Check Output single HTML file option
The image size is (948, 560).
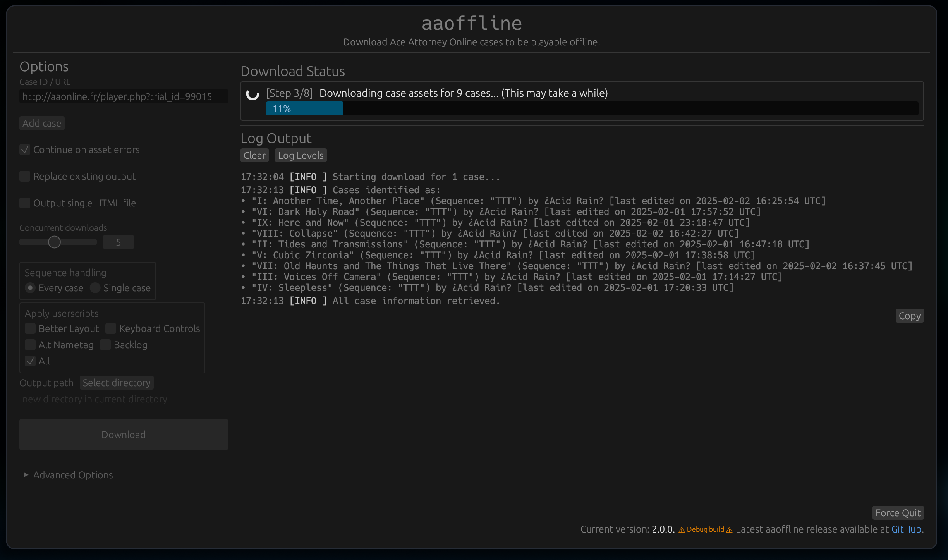25,203
